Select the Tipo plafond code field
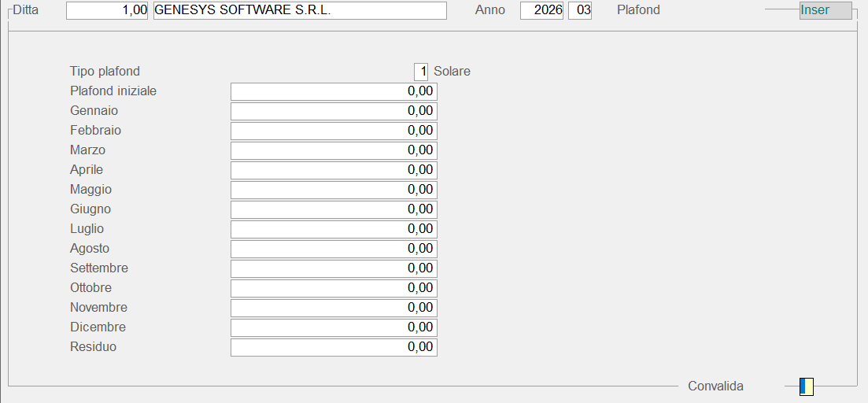This screenshot has width=868, height=403. pyautogui.click(x=421, y=72)
